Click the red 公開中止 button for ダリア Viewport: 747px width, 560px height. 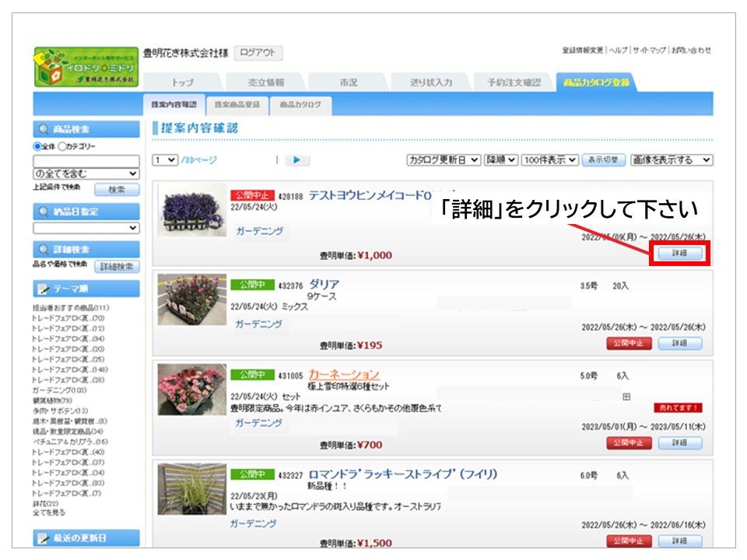click(x=629, y=344)
